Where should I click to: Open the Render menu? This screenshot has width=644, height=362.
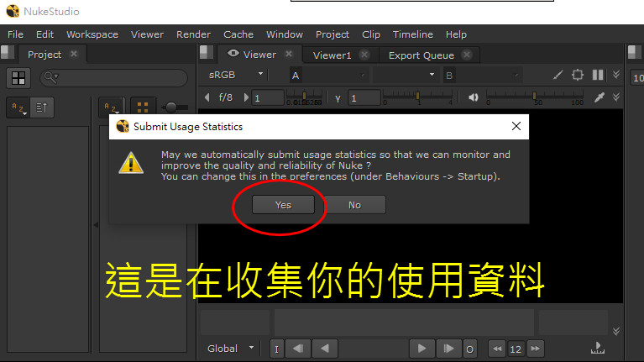[193, 34]
